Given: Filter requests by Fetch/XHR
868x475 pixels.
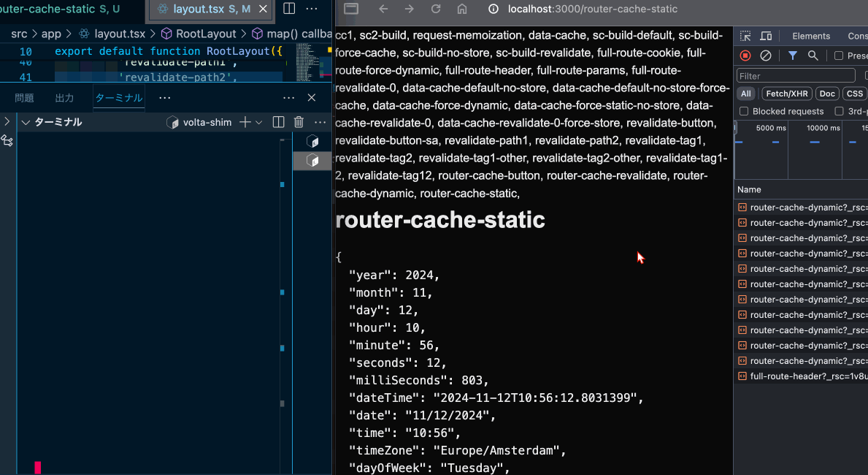Looking at the screenshot, I should [x=787, y=94].
